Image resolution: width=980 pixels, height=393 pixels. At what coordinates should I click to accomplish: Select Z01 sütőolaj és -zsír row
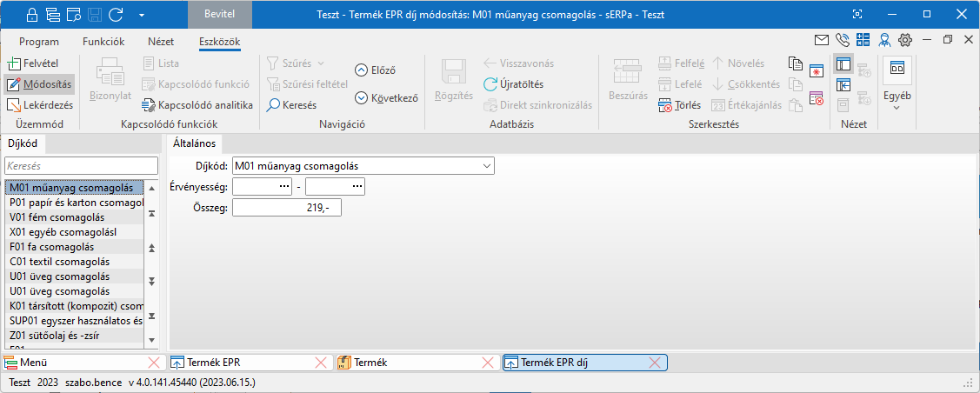pyautogui.click(x=75, y=336)
